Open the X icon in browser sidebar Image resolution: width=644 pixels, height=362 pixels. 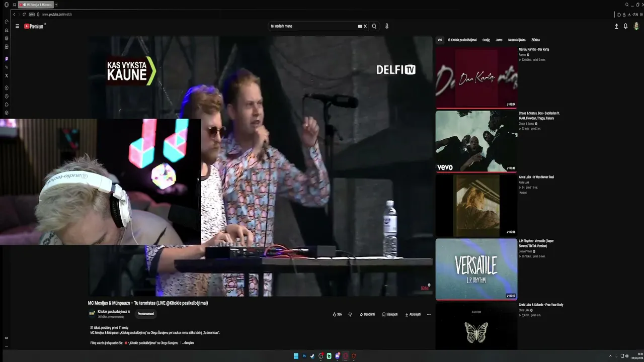click(x=7, y=75)
